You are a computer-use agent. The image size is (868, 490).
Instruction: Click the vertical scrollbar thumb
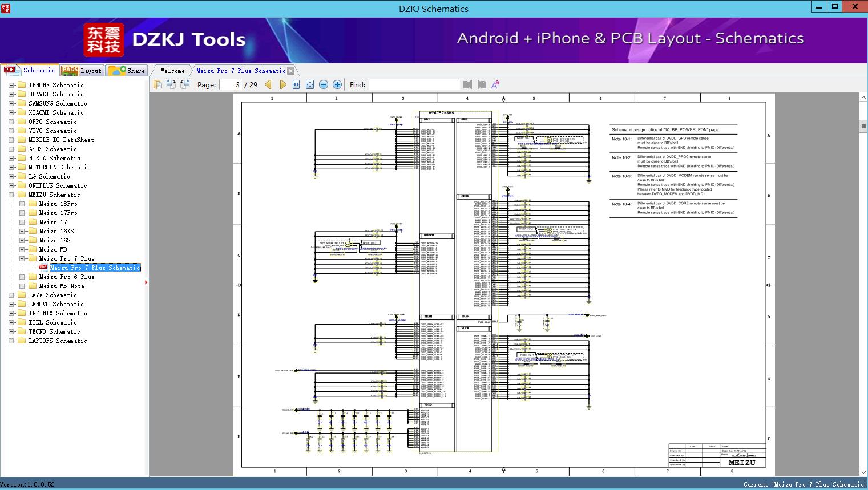coord(863,125)
